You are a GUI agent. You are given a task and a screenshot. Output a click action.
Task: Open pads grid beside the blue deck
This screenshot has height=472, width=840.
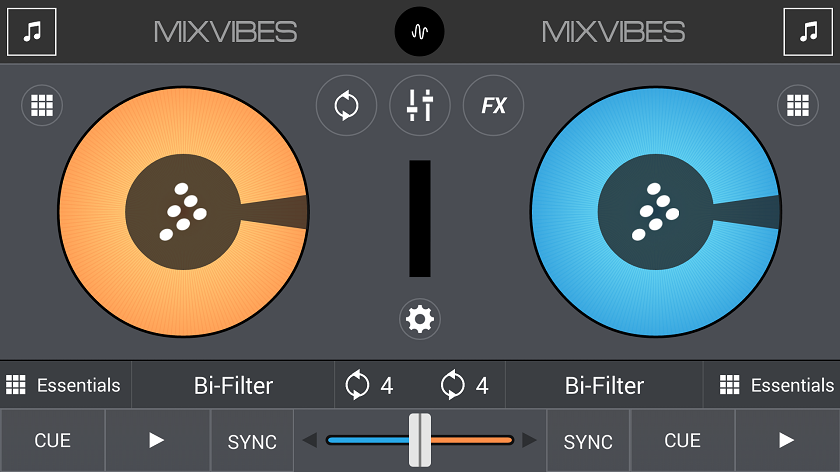point(798,105)
